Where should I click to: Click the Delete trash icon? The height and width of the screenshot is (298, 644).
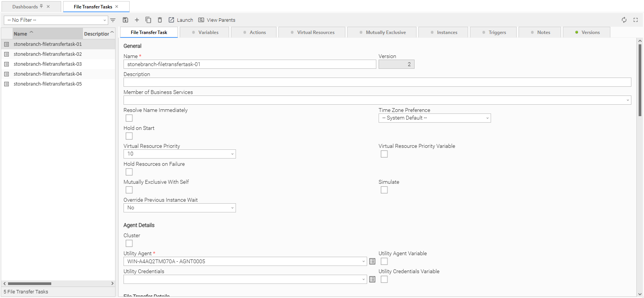click(x=160, y=20)
